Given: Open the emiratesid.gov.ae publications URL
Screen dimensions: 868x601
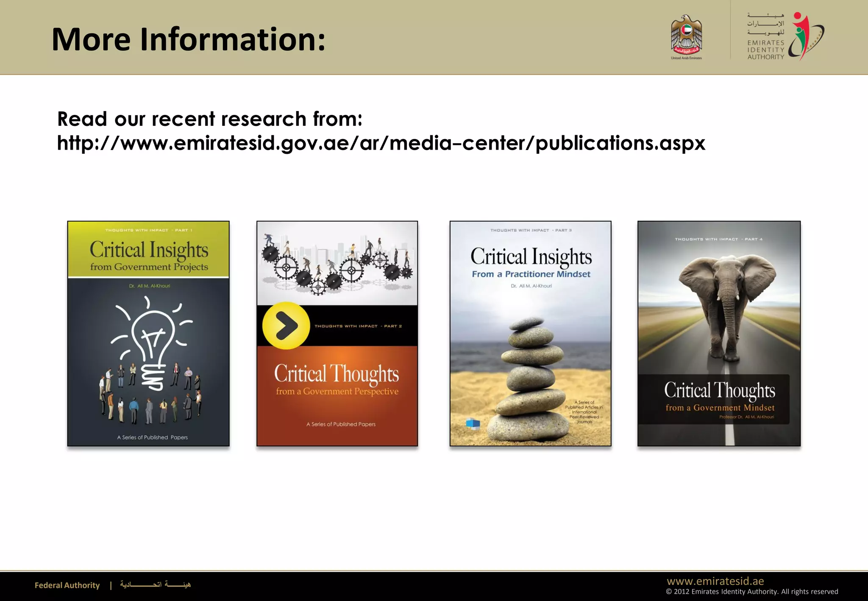Looking at the screenshot, I should pyautogui.click(x=381, y=143).
